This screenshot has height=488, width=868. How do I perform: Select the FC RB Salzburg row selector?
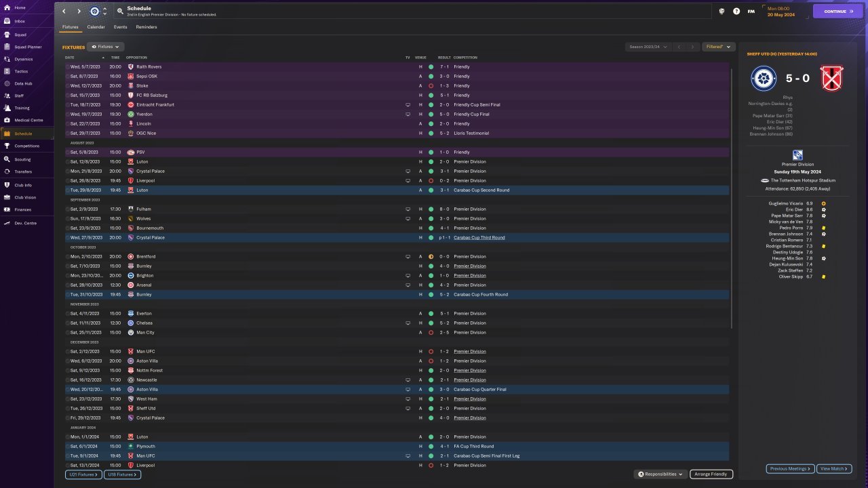click(x=67, y=96)
